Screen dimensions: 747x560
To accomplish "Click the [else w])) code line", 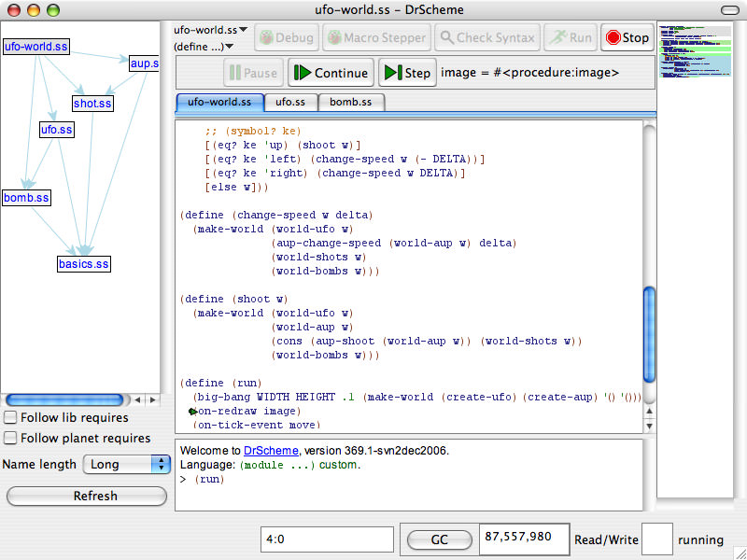I will [x=237, y=188].
